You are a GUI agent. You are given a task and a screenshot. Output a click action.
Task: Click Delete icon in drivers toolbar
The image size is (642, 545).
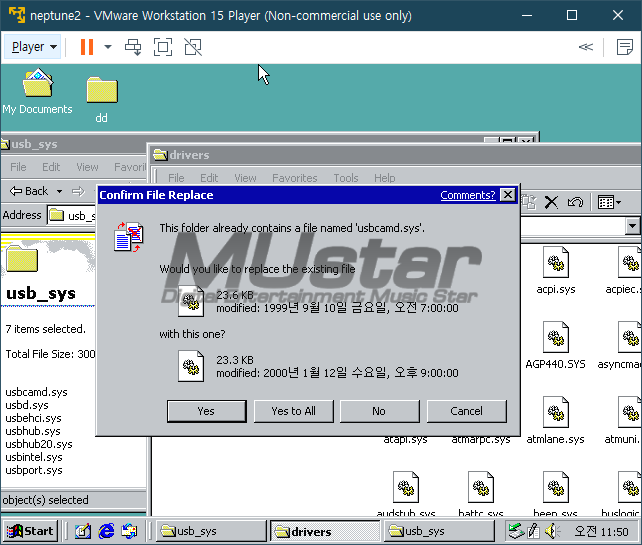tap(551, 202)
